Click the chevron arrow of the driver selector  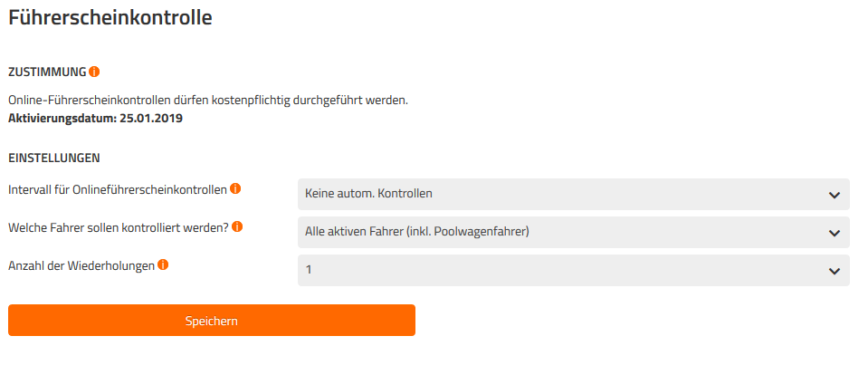pos(835,233)
